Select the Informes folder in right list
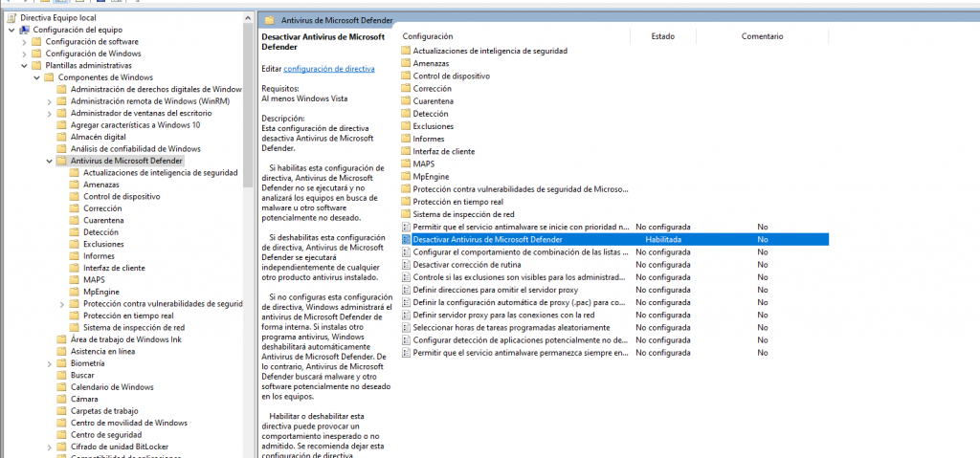 coord(428,139)
